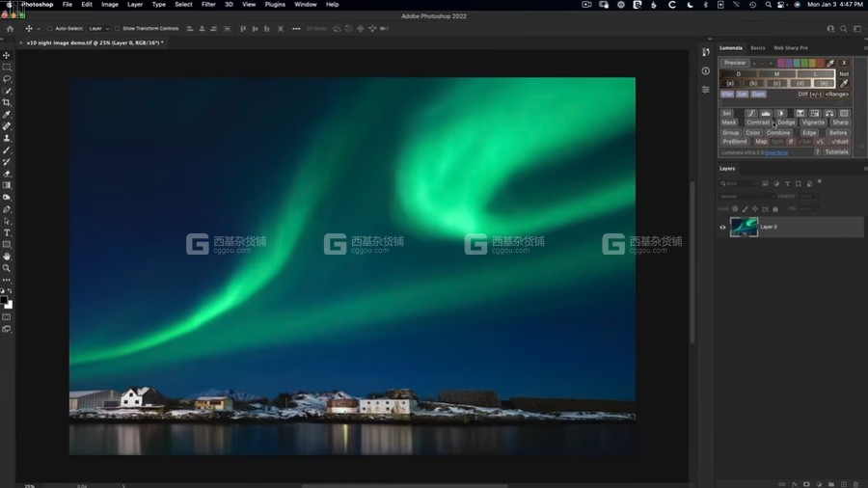Open the workspace switcher icon

coord(857,29)
